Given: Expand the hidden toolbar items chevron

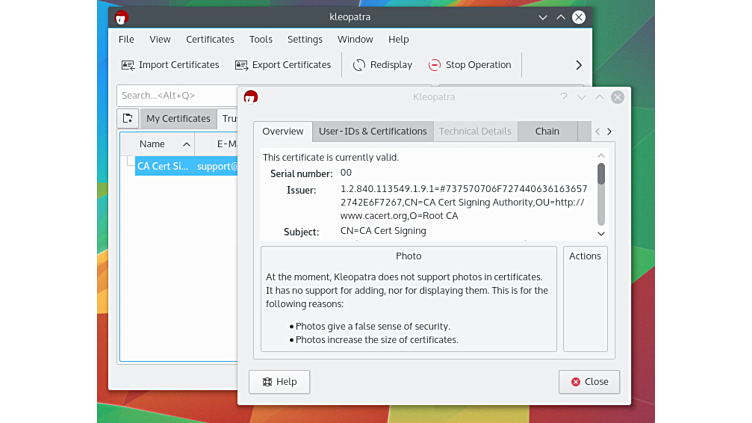Looking at the screenshot, I should (578, 65).
